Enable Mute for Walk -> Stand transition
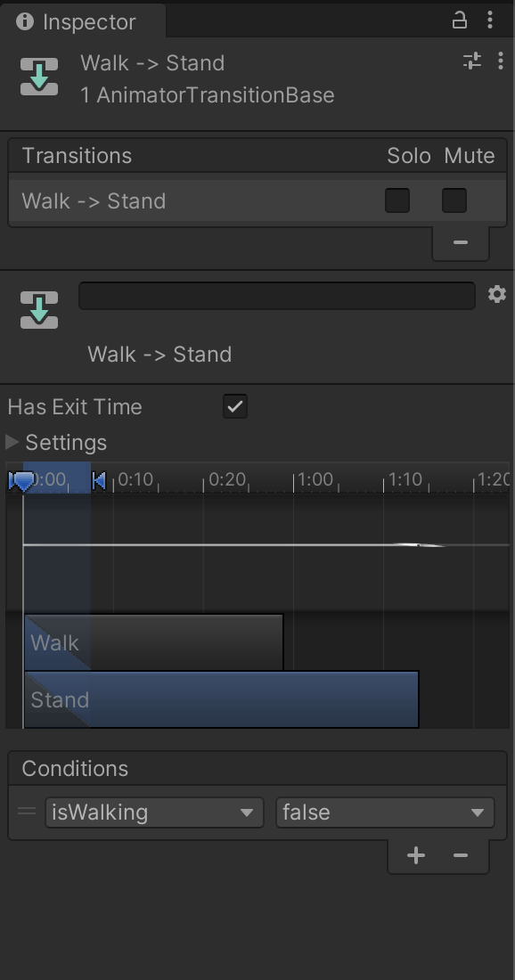Screen dimensions: 515x980 point(454,200)
